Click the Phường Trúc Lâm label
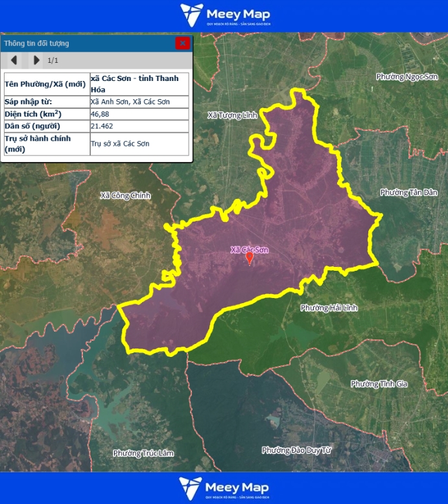Viewport: 448px width, 504px height. (x=143, y=453)
